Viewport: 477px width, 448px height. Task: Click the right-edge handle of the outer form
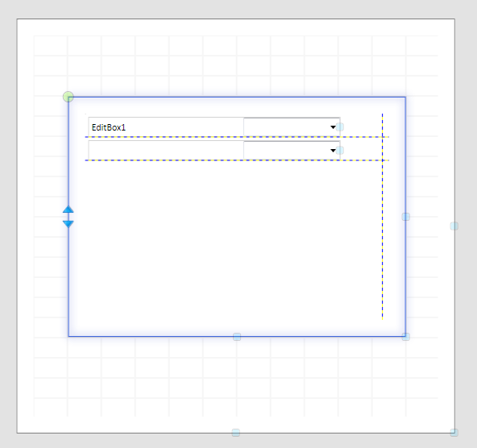pyautogui.click(x=454, y=226)
